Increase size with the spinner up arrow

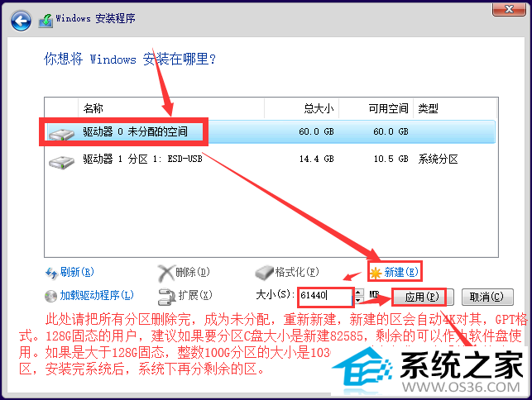click(358, 293)
